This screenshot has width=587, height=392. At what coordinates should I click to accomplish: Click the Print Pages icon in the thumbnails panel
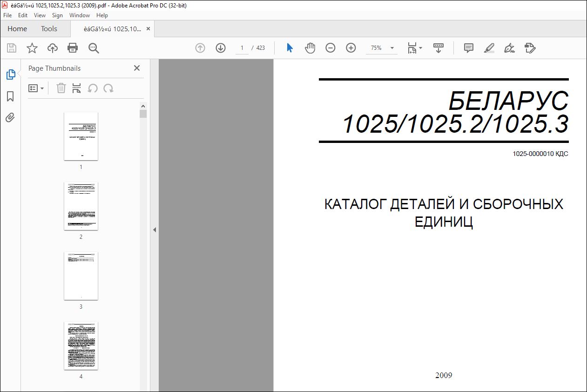click(x=77, y=88)
